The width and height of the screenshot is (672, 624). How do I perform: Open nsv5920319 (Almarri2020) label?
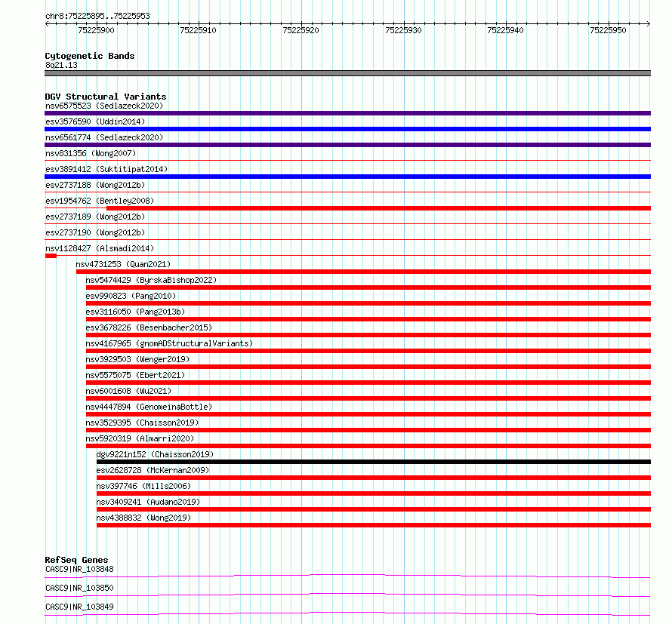[140, 438]
